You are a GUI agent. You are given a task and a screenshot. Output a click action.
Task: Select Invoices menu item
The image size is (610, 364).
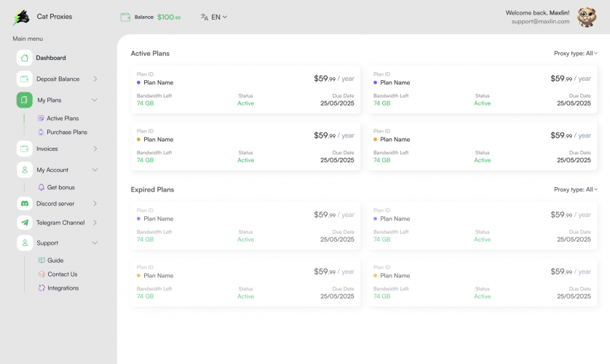47,149
